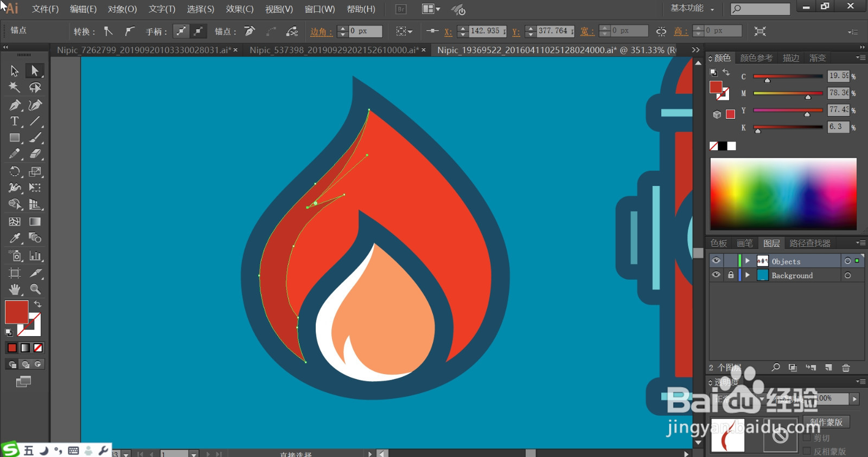This screenshot has height=457, width=868.
Task: Select the Mesh tool
Action: point(15,221)
